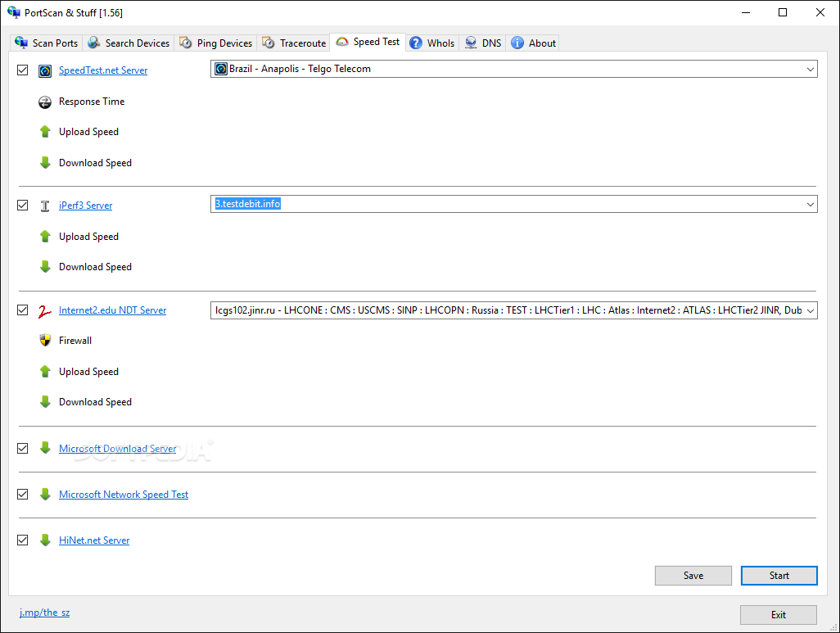840x633 pixels.
Task: Click the Response Time label
Action: [x=92, y=102]
